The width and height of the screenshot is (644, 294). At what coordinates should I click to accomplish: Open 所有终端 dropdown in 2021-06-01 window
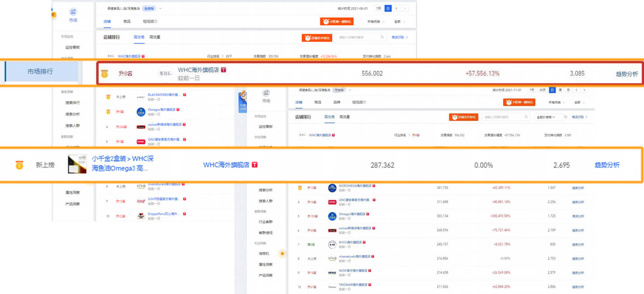(375, 21)
